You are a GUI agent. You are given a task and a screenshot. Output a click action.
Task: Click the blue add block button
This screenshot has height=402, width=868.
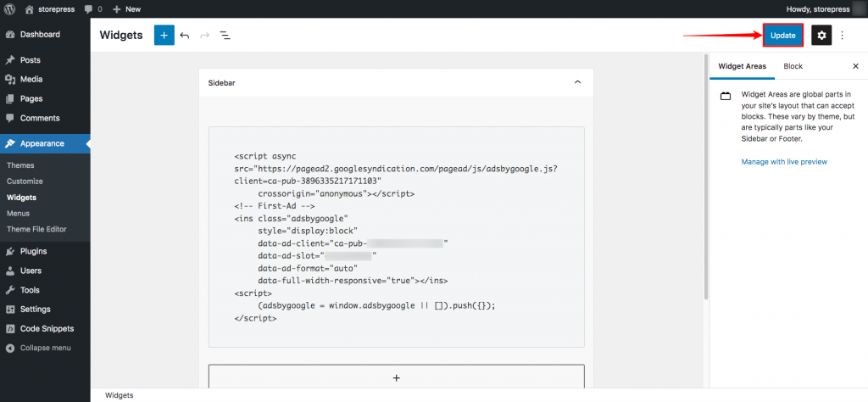[164, 35]
